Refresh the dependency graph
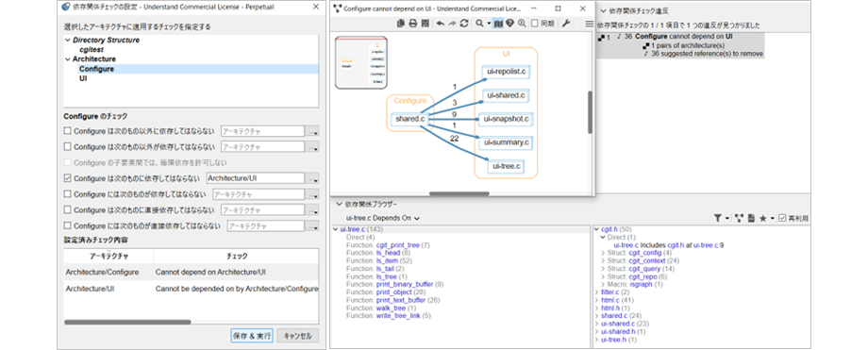Image resolution: width=868 pixels, height=350 pixels. (464, 24)
